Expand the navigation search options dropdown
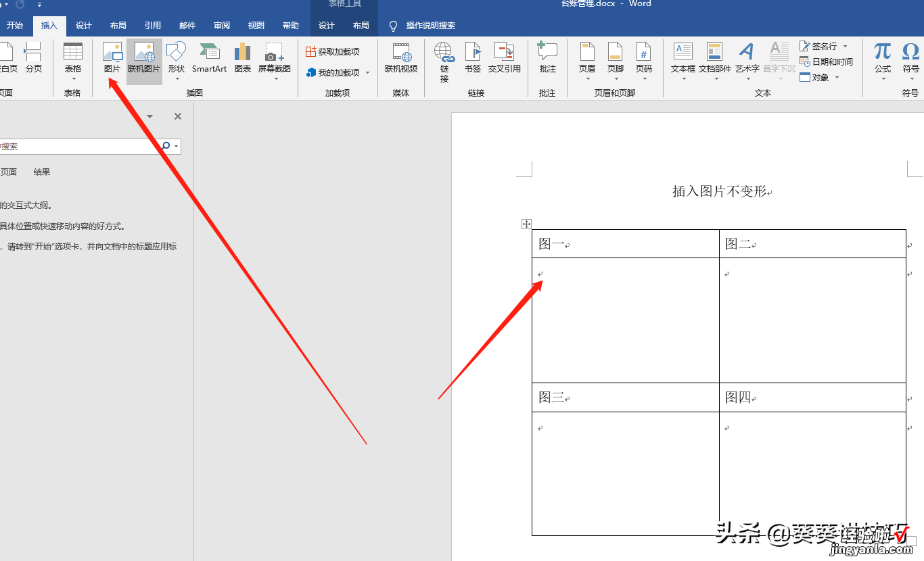Viewport: 924px width, 561px height. point(177,146)
